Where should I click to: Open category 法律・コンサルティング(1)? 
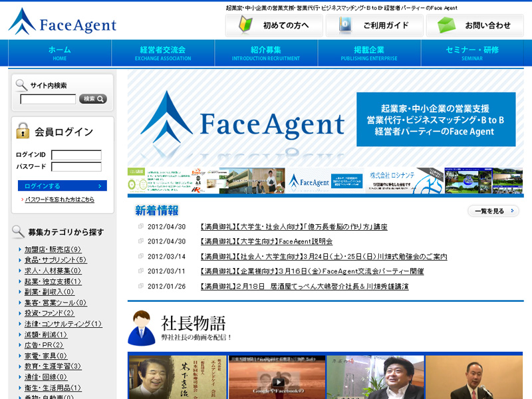(63, 324)
